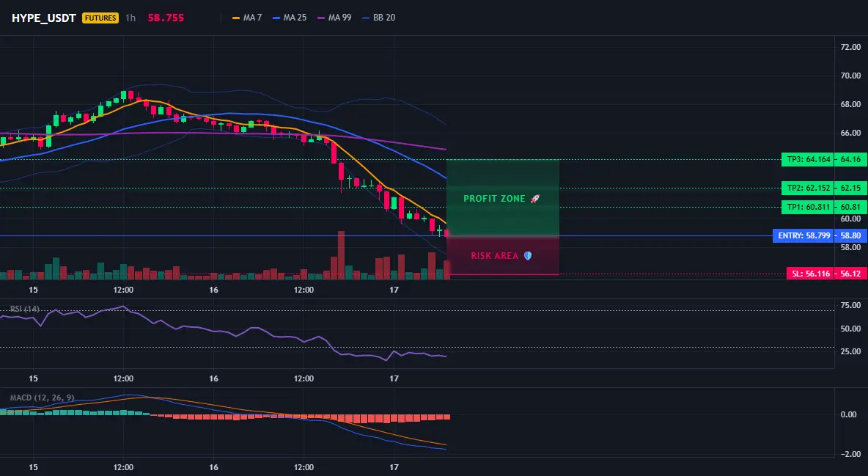This screenshot has width=868, height=476.
Task: Click date 17 on the RSI panel axis
Action: pos(394,378)
